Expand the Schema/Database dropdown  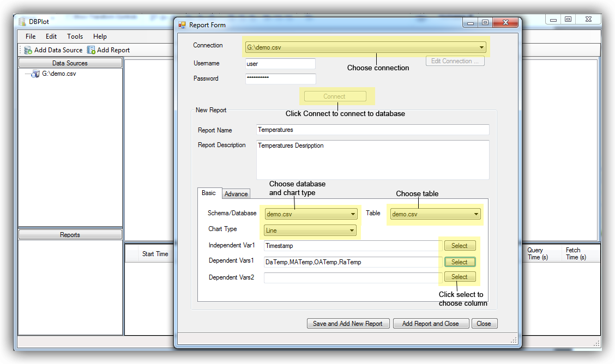tap(353, 214)
